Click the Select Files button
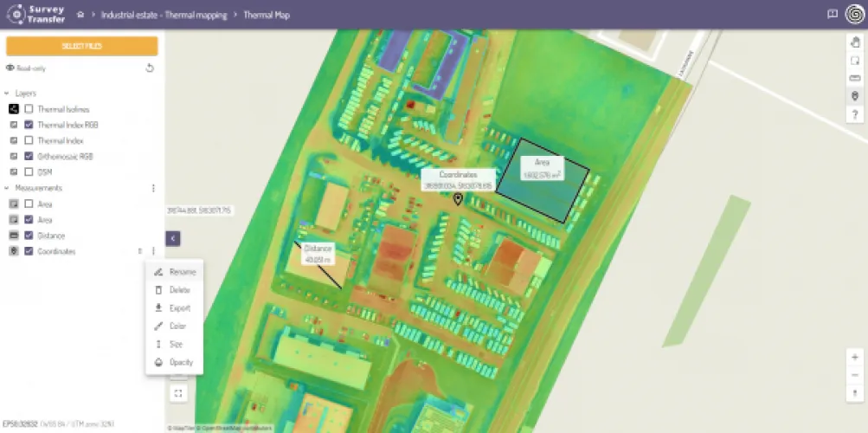This screenshot has height=433, width=868. click(81, 46)
